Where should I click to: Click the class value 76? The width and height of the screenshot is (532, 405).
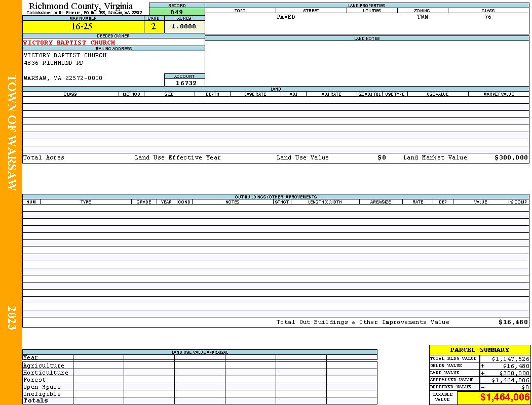pyautogui.click(x=488, y=17)
